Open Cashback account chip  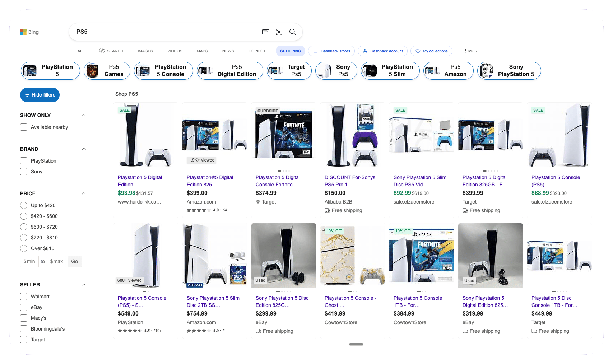click(383, 51)
